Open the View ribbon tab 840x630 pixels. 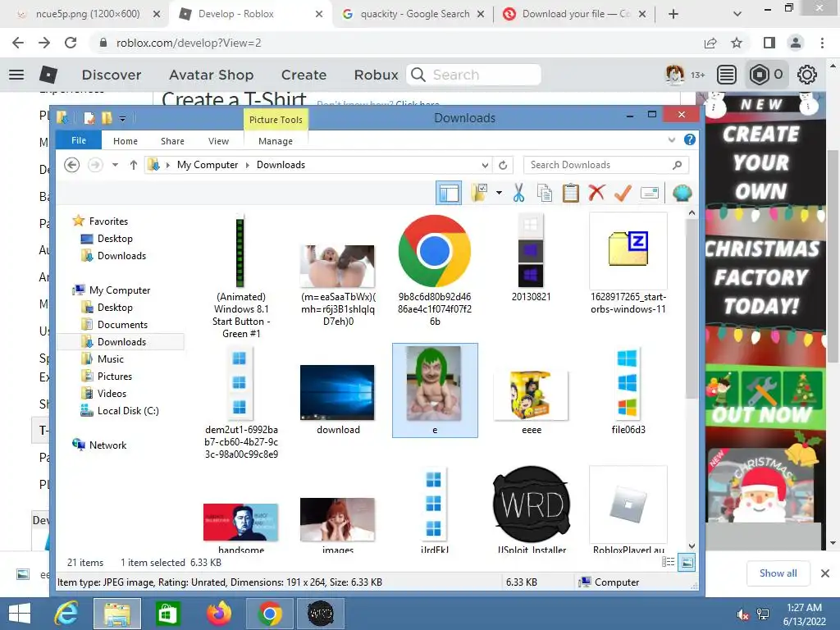pyautogui.click(x=218, y=141)
